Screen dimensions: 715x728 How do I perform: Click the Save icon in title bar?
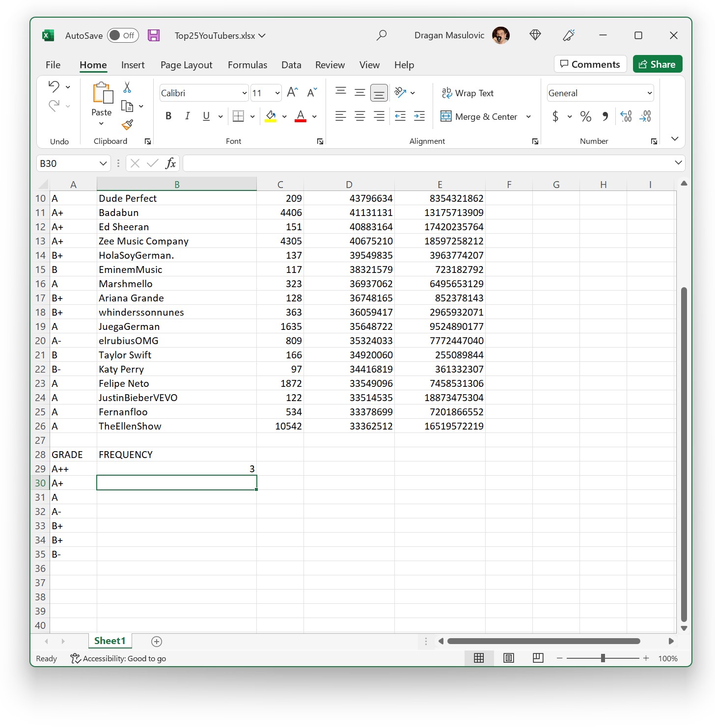click(154, 35)
